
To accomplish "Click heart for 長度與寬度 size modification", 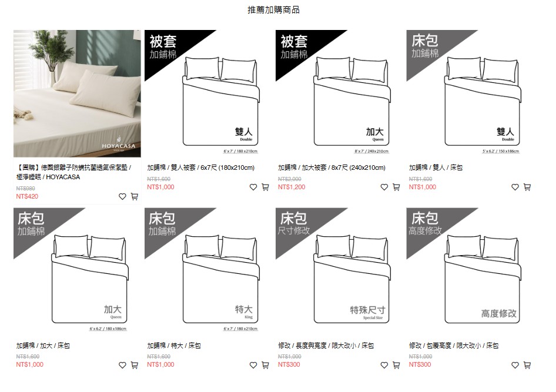I will coord(384,365).
